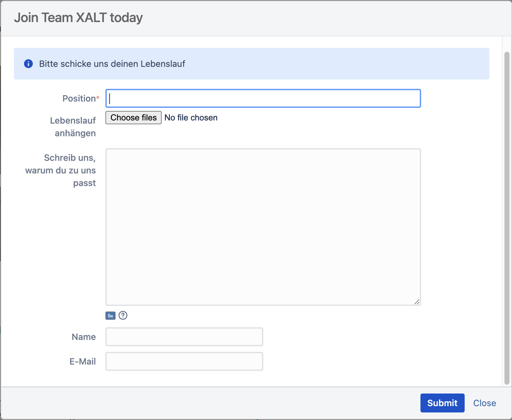The width and height of the screenshot is (512, 420).
Task: Click the 'Name' field label
Action: click(84, 337)
